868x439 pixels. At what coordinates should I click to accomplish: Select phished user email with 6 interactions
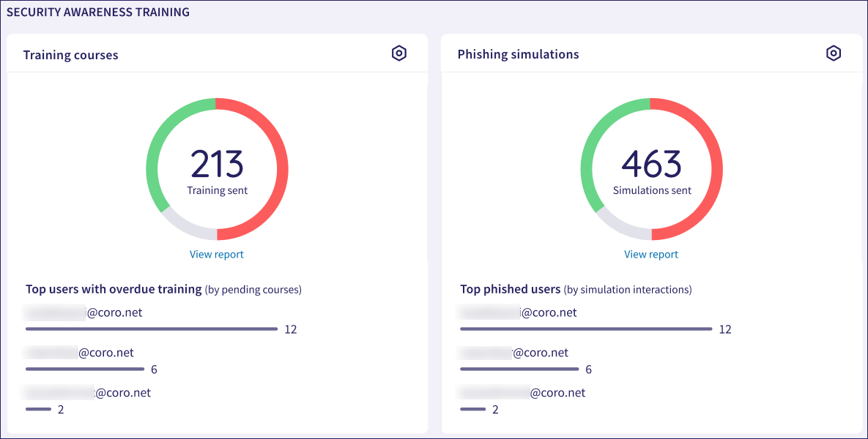coord(514,353)
